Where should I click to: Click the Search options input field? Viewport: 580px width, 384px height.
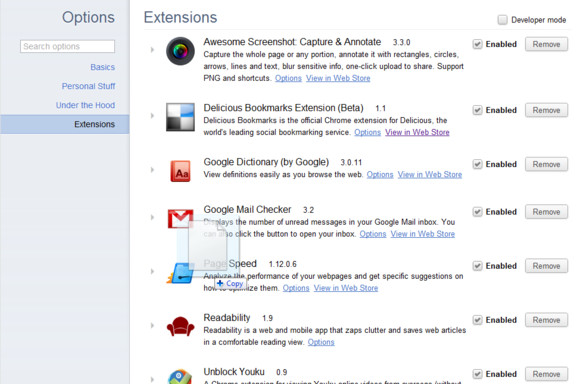pyautogui.click(x=67, y=46)
